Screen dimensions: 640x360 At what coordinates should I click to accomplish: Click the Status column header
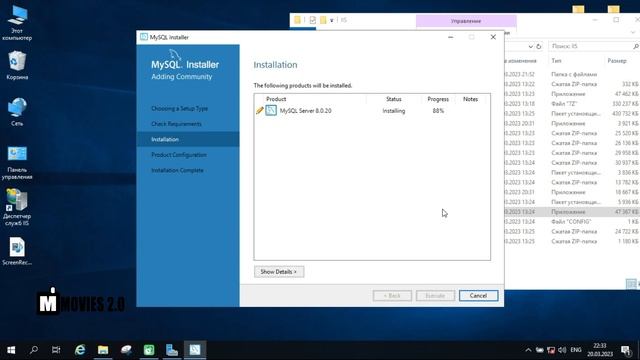pos(393,99)
